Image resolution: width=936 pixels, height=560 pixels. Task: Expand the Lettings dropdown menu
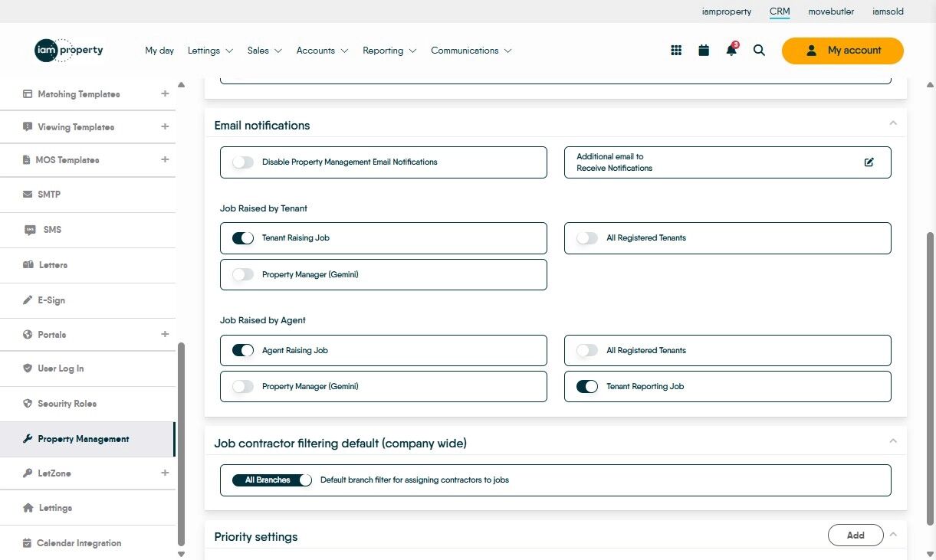[x=210, y=51]
